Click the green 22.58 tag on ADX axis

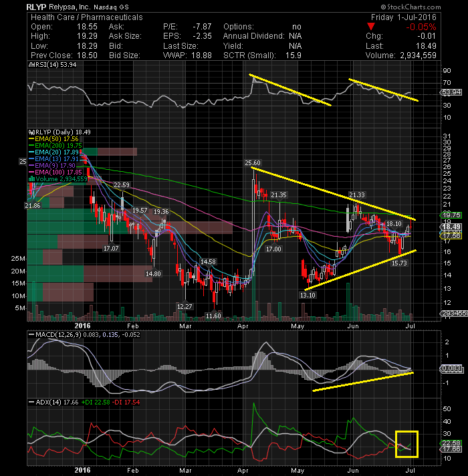click(451, 443)
